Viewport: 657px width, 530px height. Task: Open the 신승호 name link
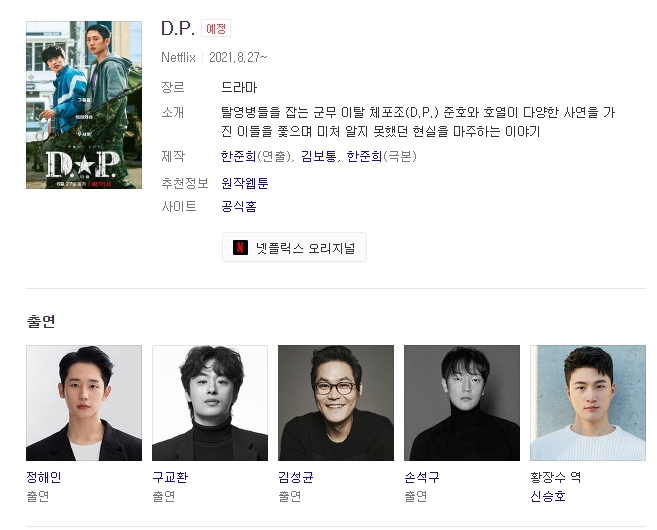pos(548,496)
